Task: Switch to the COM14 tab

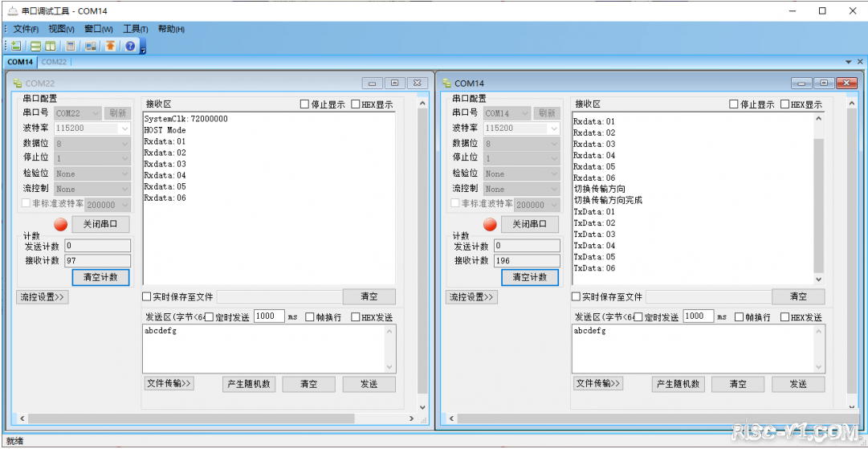Action: [x=21, y=62]
